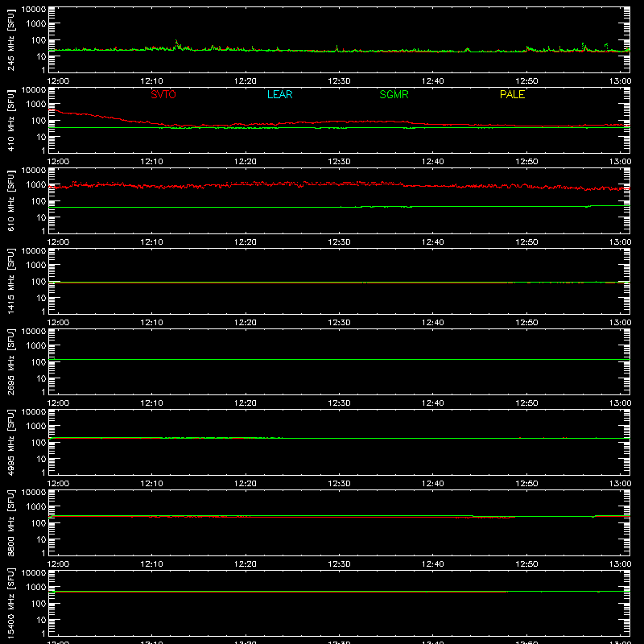Click the 100 tick of the 245 MHz panel

coord(39,40)
